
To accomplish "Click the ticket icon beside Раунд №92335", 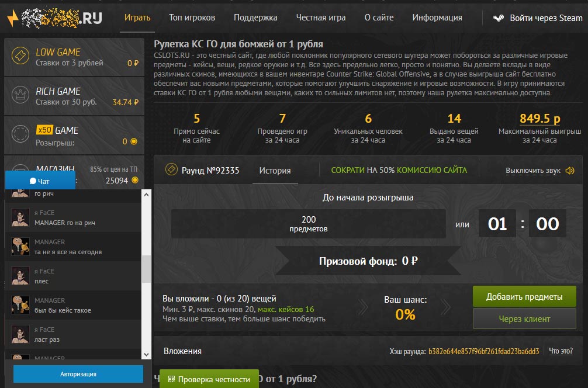I will click(x=171, y=169).
